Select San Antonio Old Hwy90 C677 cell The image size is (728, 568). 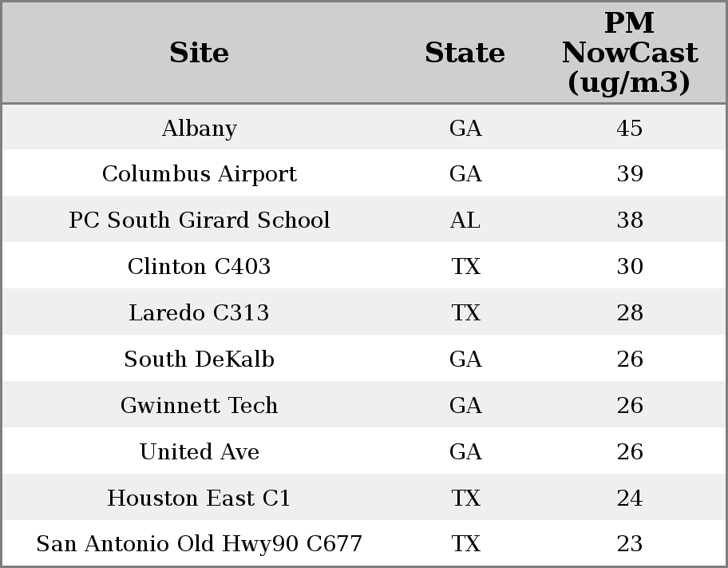[x=199, y=544]
